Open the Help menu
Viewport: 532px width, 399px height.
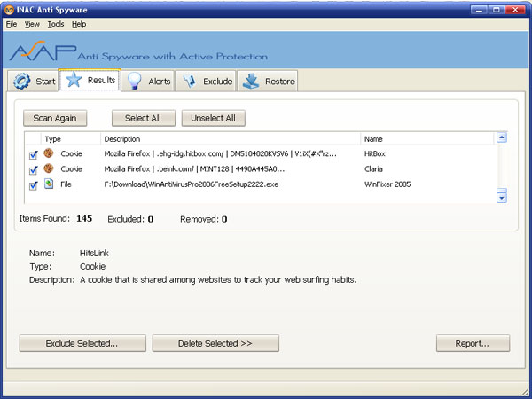[79, 25]
